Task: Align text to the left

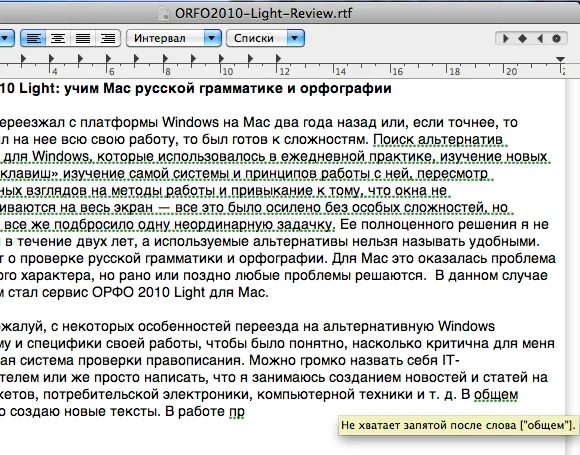Action: 33,38
